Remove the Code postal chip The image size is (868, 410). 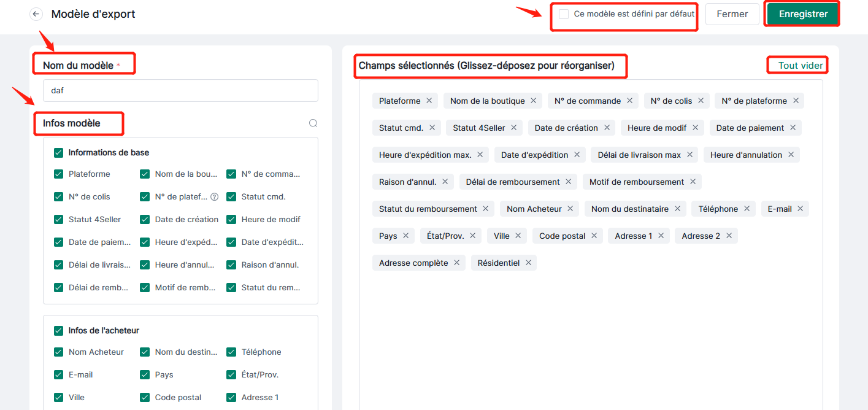coord(594,236)
